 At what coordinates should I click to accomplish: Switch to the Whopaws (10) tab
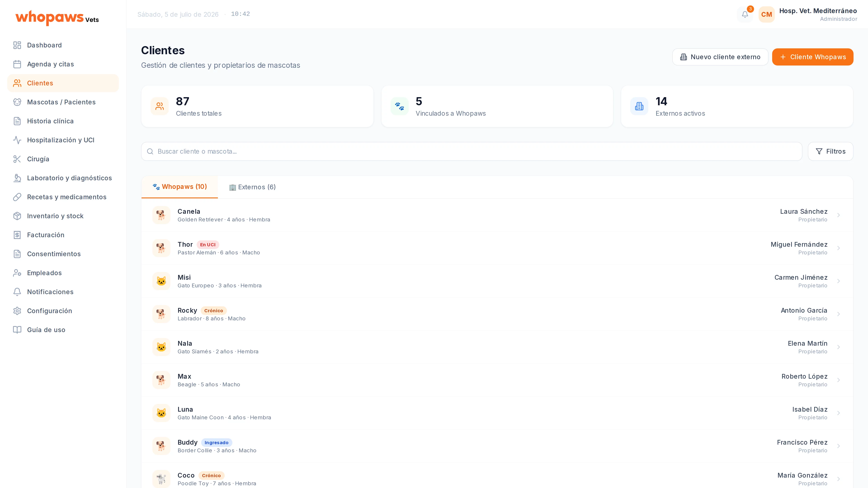[x=180, y=187]
